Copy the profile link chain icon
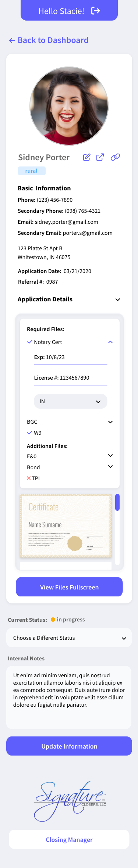 [115, 157]
